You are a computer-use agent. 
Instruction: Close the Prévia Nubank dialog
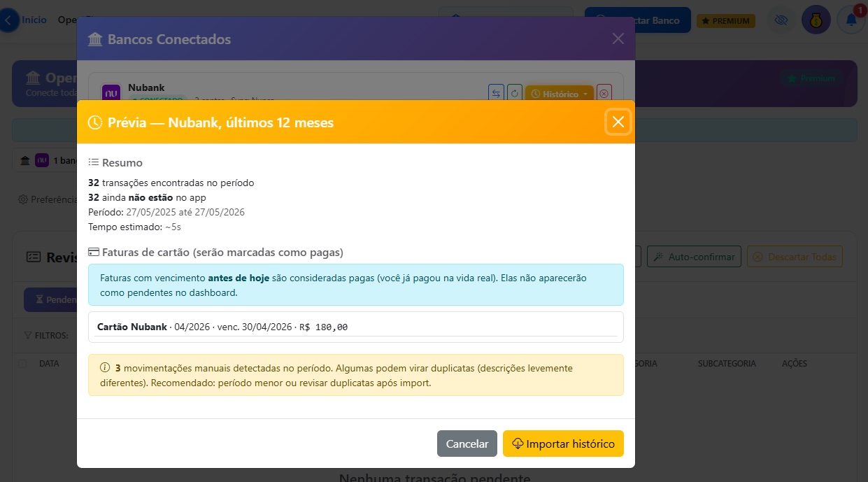(x=618, y=122)
